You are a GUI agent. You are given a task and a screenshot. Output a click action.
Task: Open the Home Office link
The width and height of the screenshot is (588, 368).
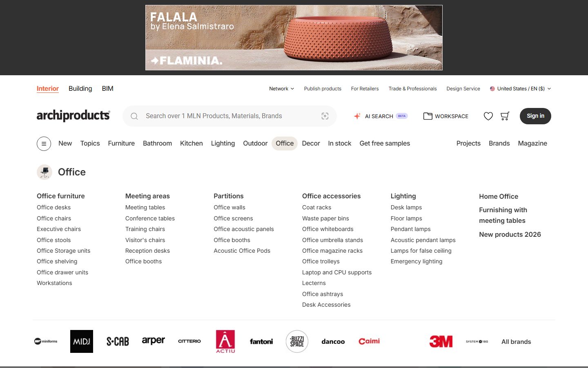point(499,196)
